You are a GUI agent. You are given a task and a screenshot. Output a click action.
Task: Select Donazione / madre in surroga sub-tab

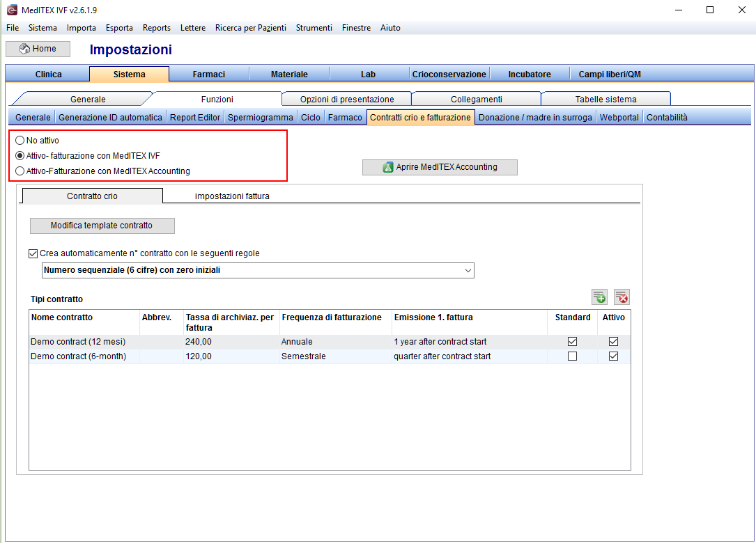535,118
